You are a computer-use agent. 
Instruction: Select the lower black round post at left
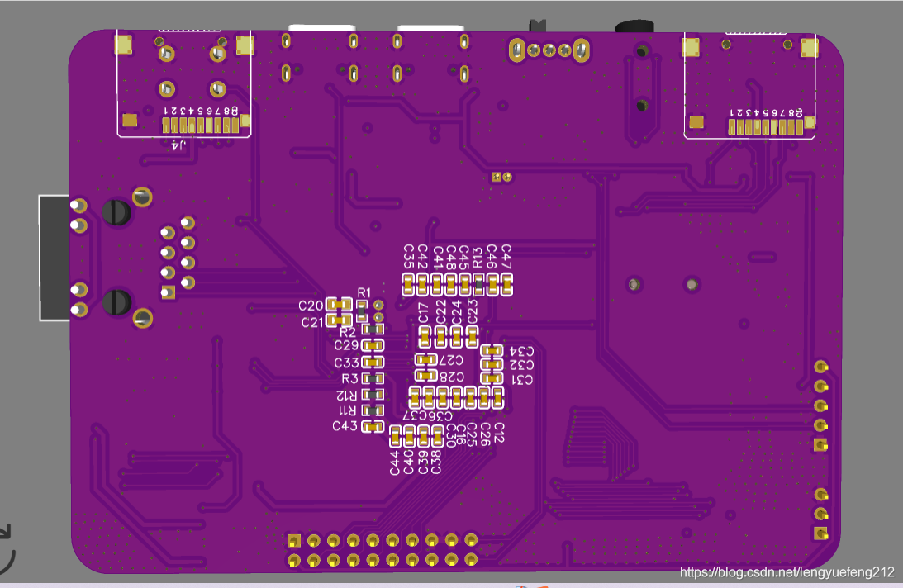click(117, 302)
